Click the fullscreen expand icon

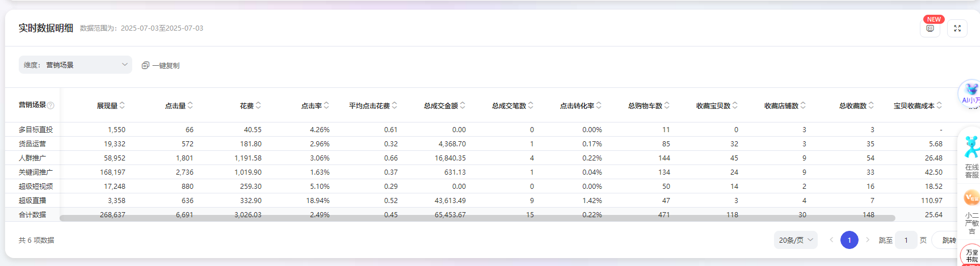(957, 28)
